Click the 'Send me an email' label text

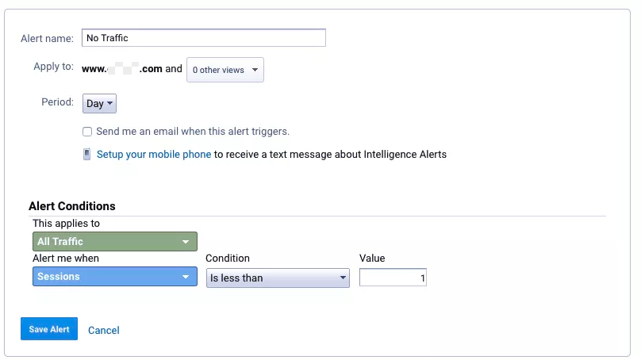193,132
